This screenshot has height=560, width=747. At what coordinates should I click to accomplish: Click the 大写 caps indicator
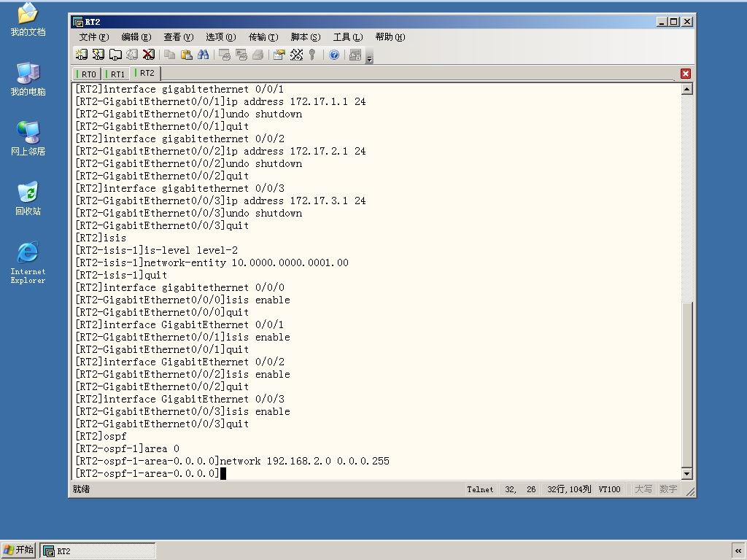point(643,489)
